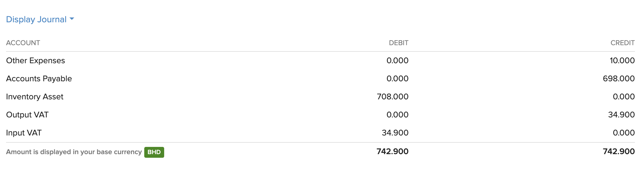Click the 698.000 Accounts Payable credit

coord(619,79)
